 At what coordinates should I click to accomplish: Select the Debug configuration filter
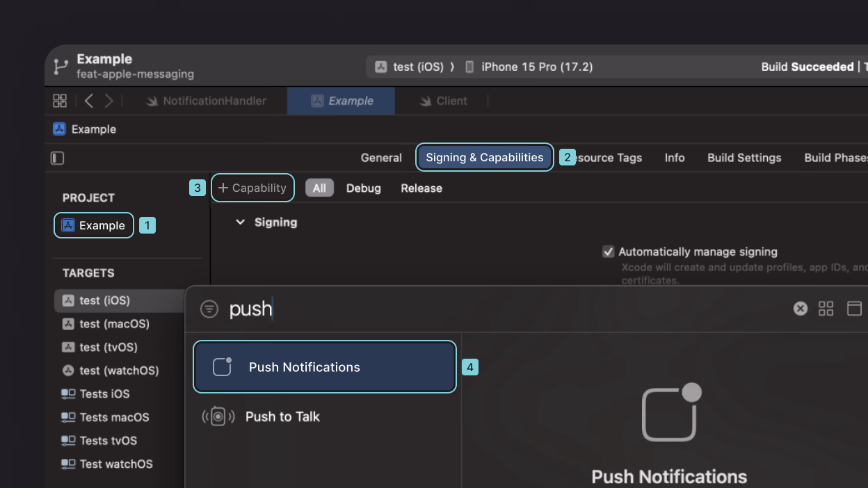(x=364, y=188)
